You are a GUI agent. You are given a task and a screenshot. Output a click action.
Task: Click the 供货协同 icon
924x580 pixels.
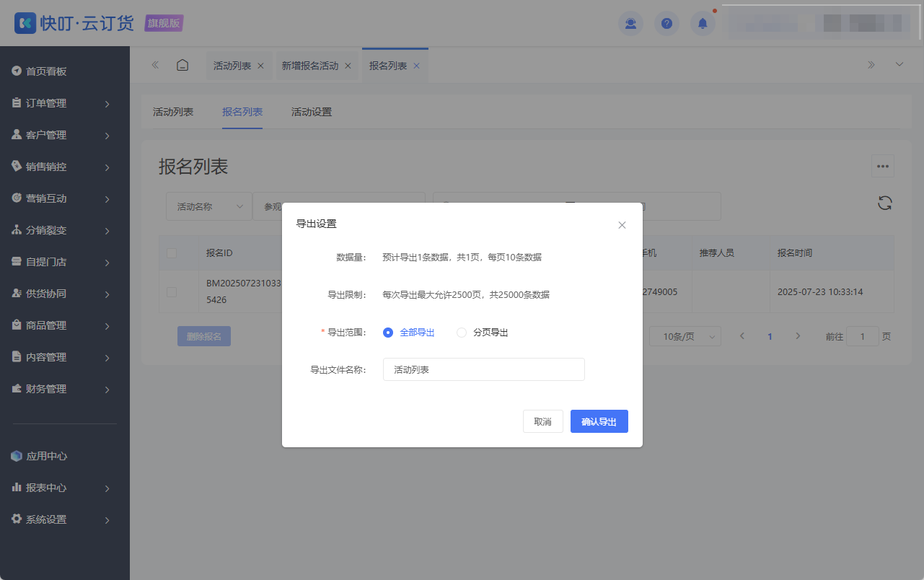17,293
